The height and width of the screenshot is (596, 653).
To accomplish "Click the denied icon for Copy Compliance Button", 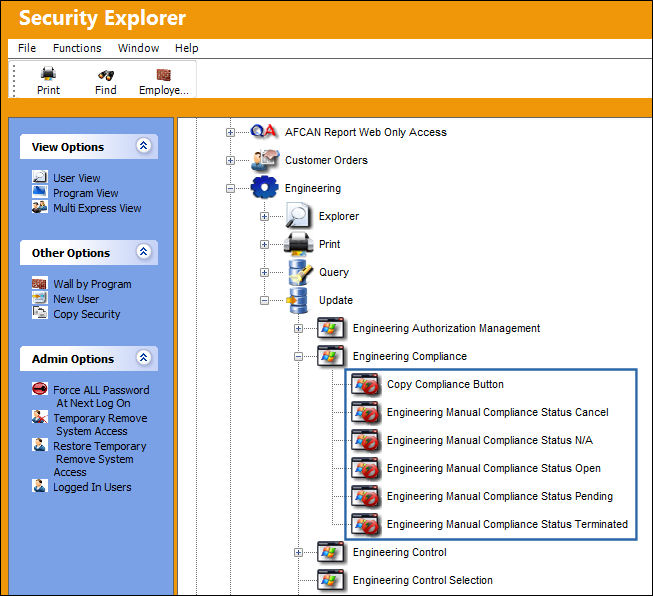I will 365,384.
